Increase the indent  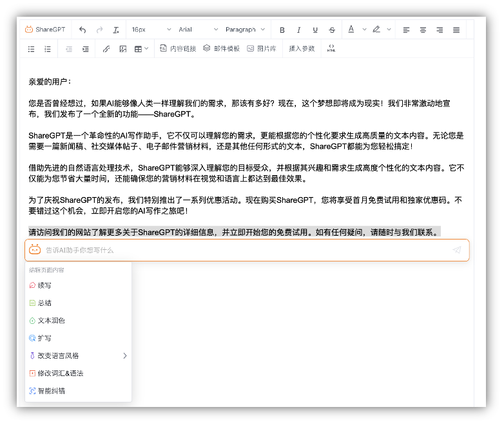click(x=86, y=49)
